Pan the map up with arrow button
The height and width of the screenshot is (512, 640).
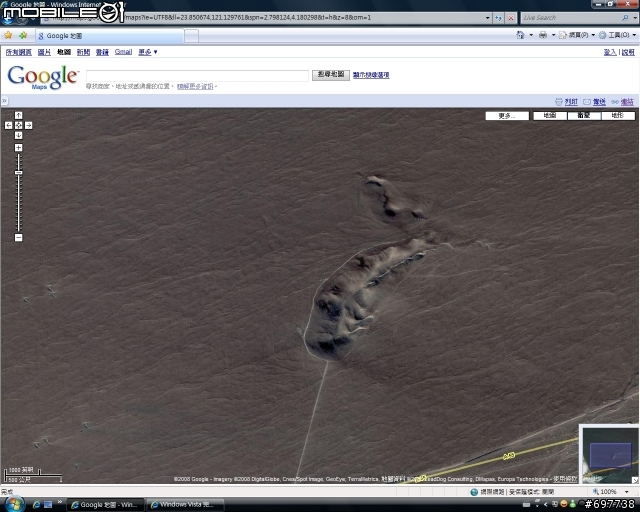pos(18,116)
